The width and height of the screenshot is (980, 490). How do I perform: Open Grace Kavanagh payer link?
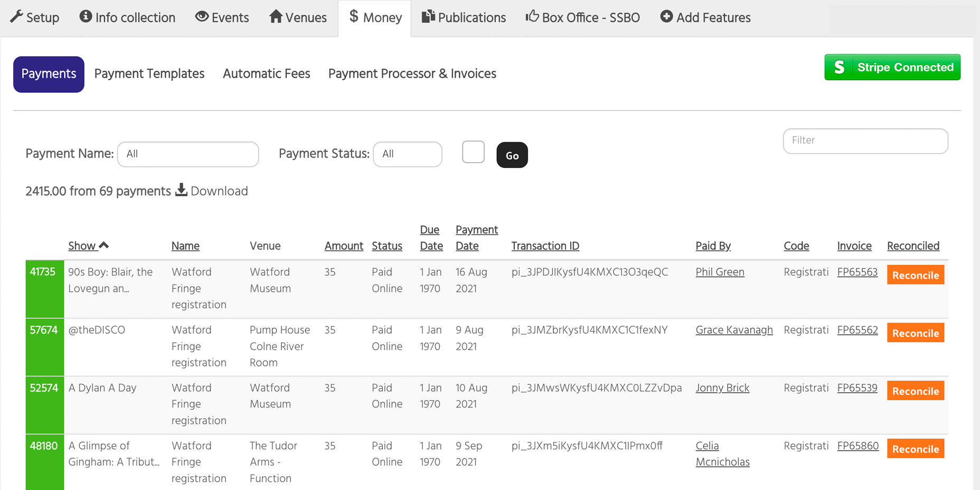(734, 330)
